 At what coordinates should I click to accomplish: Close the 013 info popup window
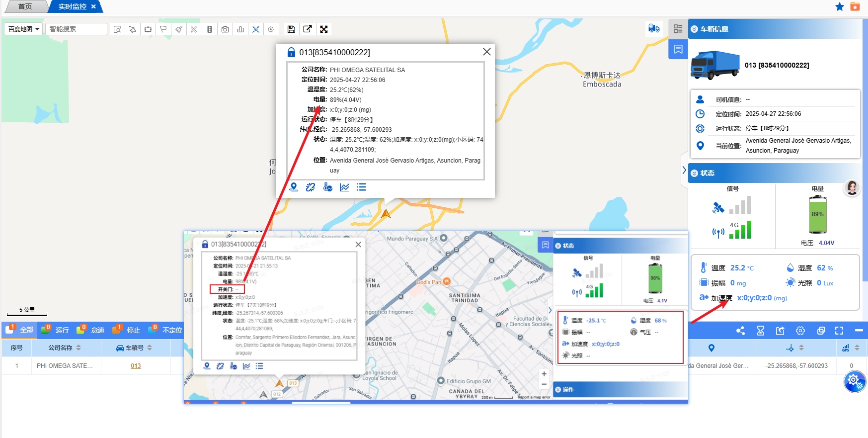(x=487, y=52)
